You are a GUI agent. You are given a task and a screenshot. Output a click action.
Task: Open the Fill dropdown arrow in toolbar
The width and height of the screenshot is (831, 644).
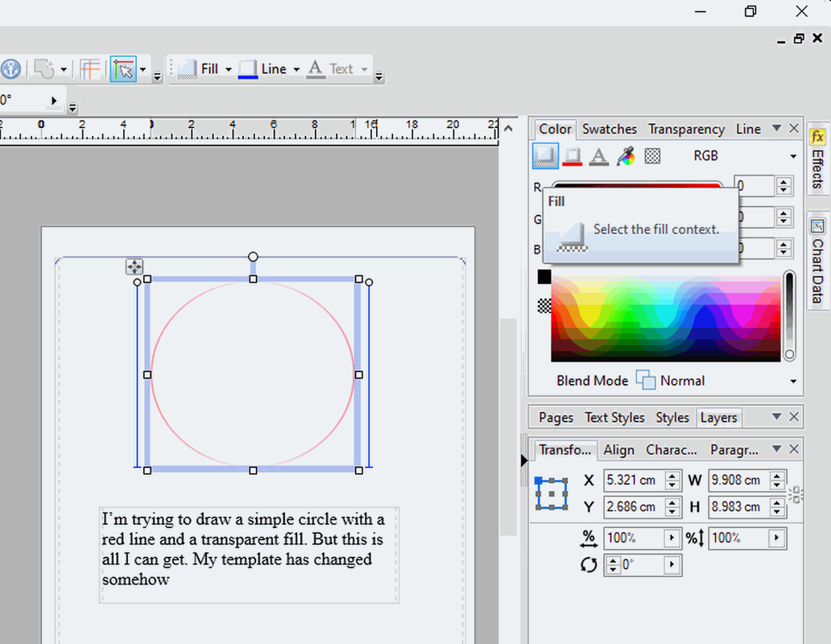point(229,69)
